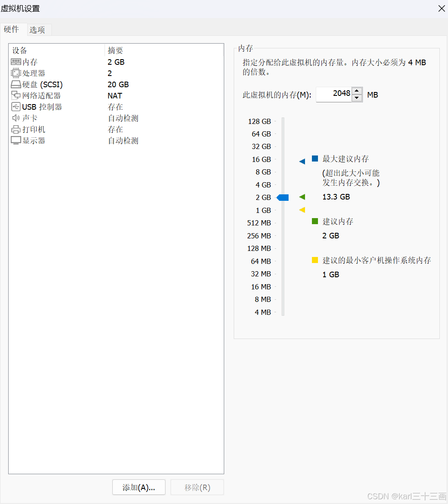Click the green 建议内存 legend square
The width and height of the screenshot is (448, 504).
(x=315, y=221)
